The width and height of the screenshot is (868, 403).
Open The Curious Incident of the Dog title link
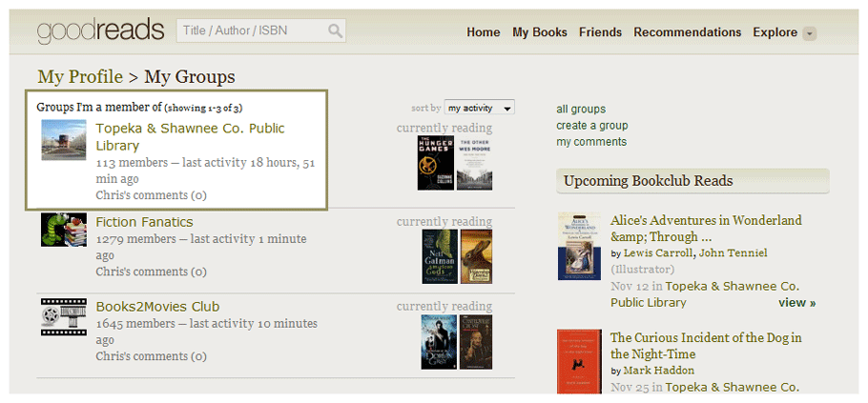tap(706, 346)
